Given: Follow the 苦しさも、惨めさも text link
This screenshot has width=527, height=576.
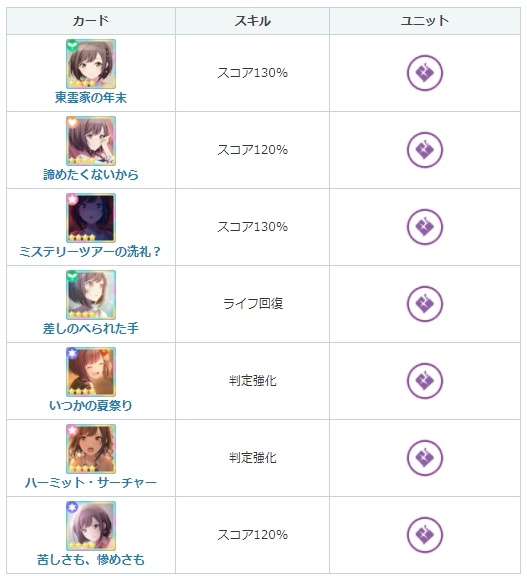Looking at the screenshot, I should pos(91,559).
